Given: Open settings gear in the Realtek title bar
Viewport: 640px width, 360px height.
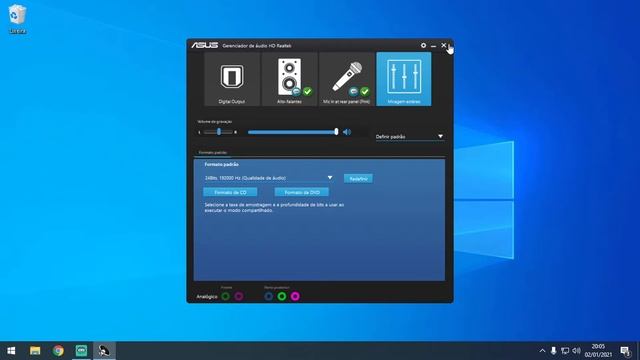Looking at the screenshot, I should click(423, 45).
